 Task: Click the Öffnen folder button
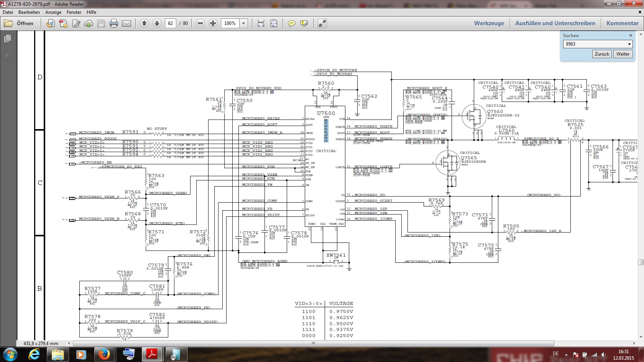pos(19,23)
